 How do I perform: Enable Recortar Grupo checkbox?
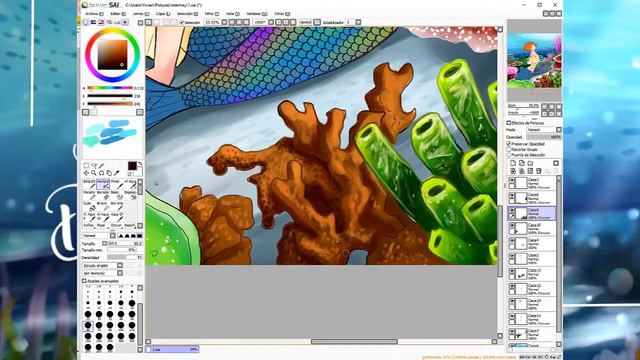point(509,149)
